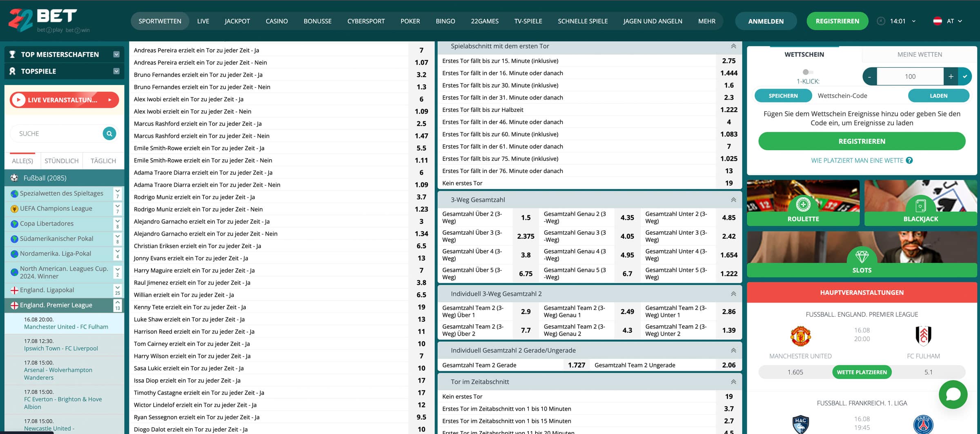Collapse the Tor im Zeitabschnitt section
This screenshot has height=434, width=980.
[x=733, y=382]
